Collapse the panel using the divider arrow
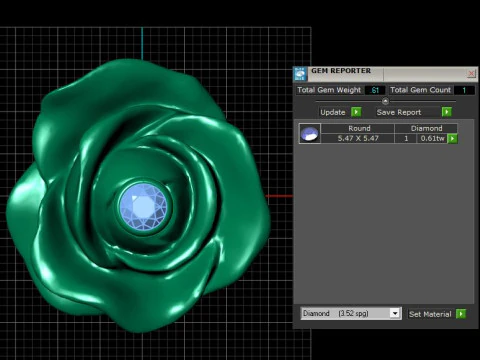480x360 pixels. 385,101
